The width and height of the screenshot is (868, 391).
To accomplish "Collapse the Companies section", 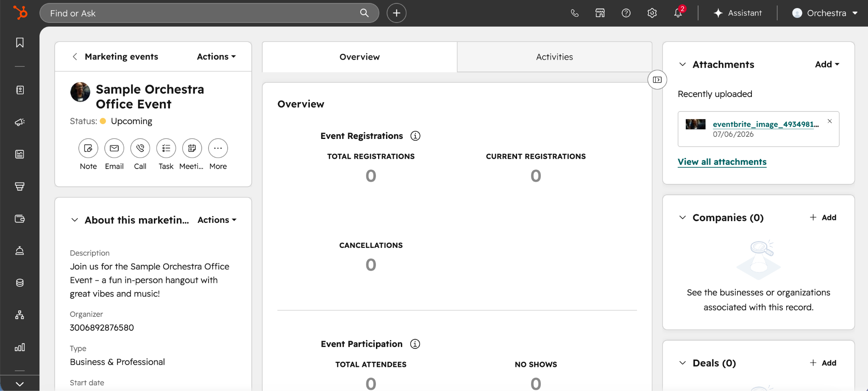I will (682, 218).
